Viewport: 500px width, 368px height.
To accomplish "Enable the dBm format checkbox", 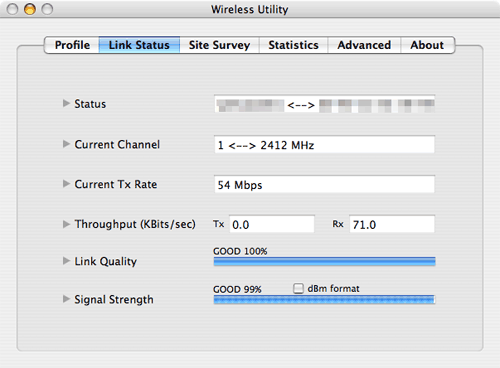I will tap(298, 288).
